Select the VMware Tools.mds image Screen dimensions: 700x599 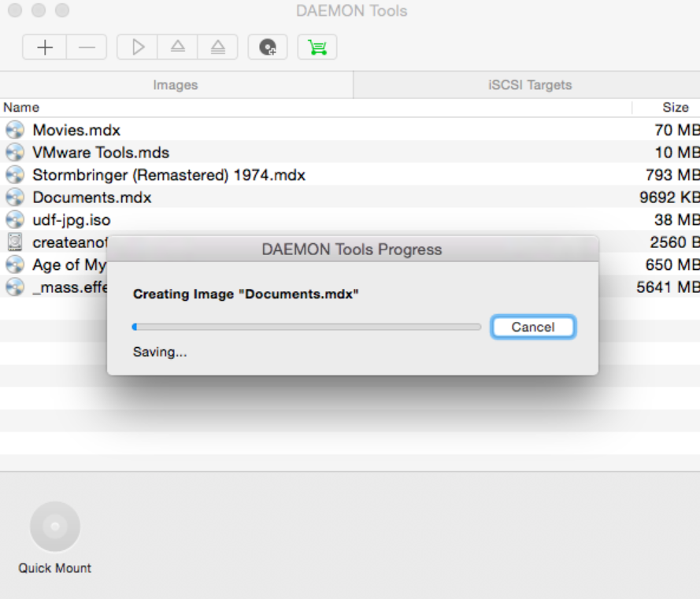(x=101, y=152)
